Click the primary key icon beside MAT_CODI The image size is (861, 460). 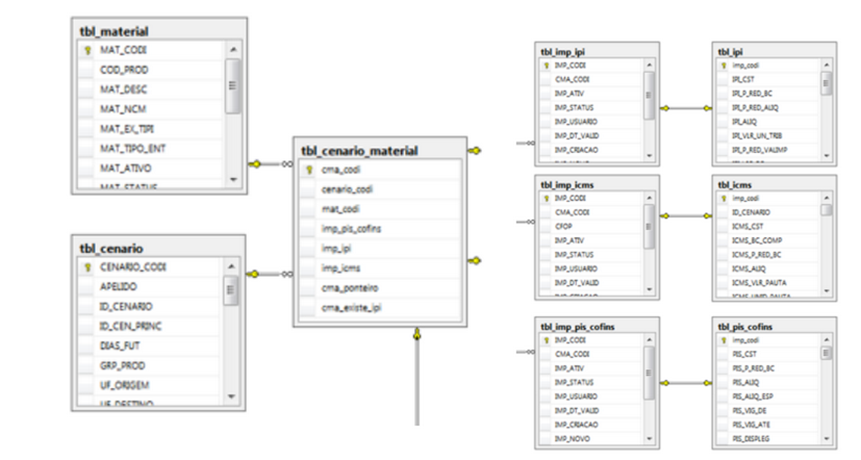click(87, 51)
